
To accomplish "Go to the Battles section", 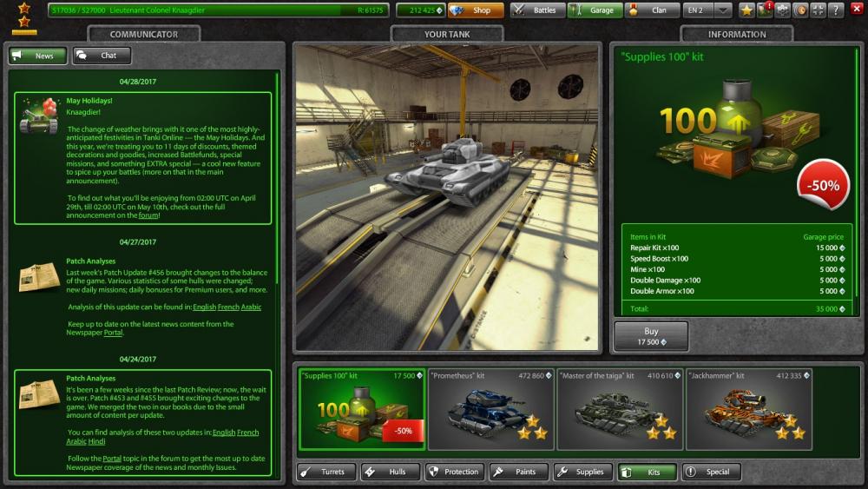I will (x=536, y=10).
